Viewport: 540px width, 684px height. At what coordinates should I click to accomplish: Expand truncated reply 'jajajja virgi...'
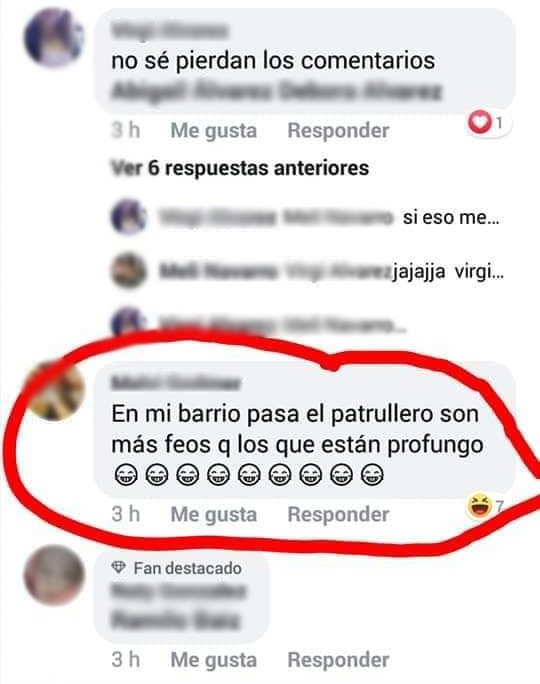(x=448, y=272)
